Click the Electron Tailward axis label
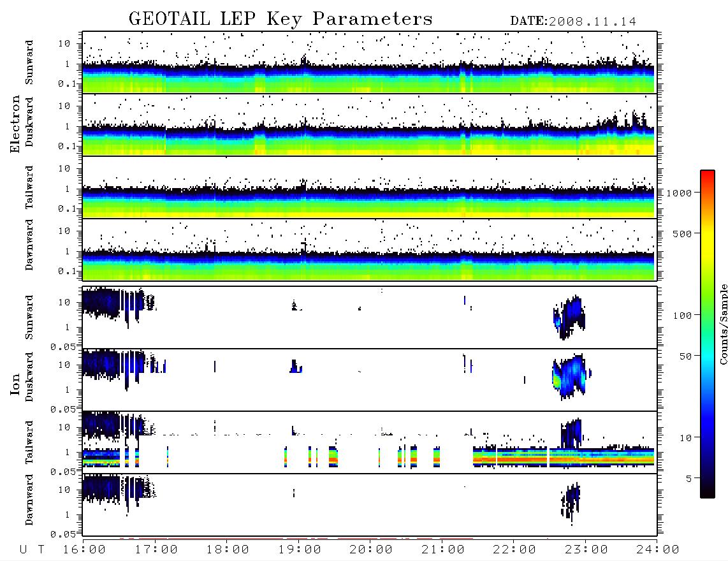This screenshot has height=561, width=728. 29,187
